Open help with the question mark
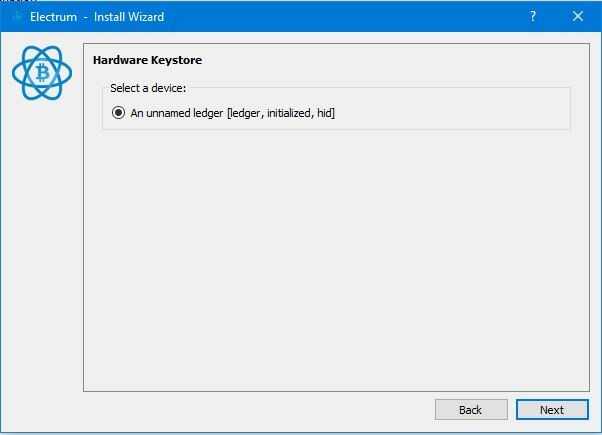Viewport: 602px width, 435px height. point(533,17)
